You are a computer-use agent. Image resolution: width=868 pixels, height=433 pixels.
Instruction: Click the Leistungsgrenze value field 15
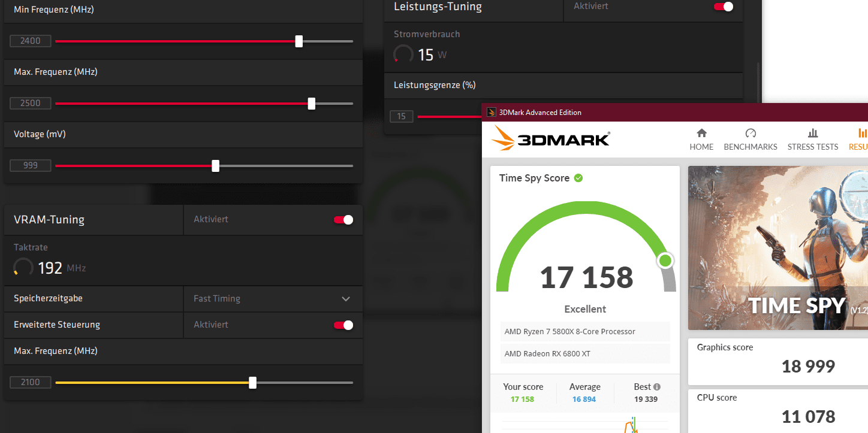pyautogui.click(x=402, y=116)
